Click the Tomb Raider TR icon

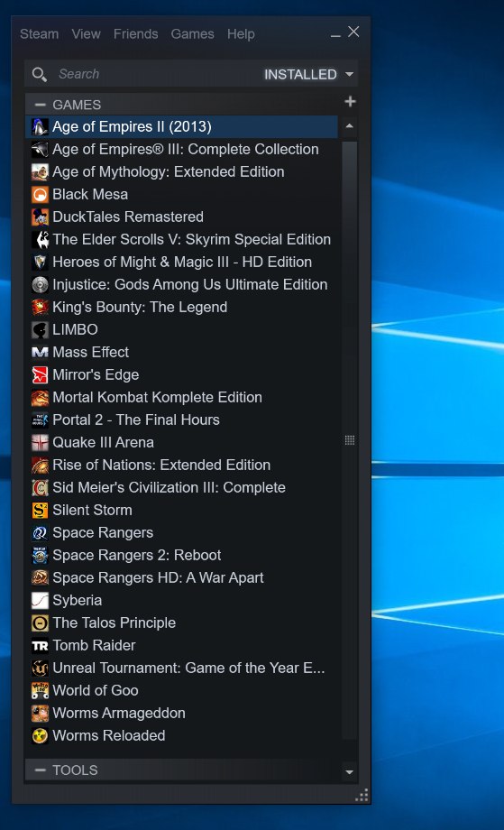(x=40, y=646)
